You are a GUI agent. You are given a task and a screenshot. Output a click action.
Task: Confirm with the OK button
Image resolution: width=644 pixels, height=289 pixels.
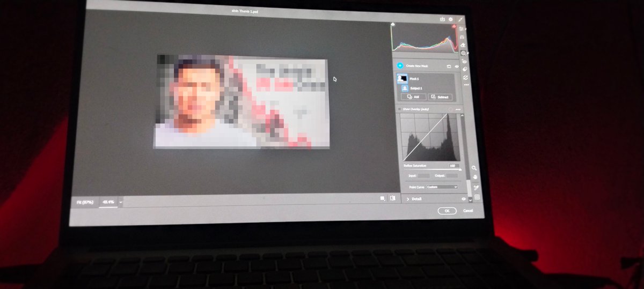click(x=447, y=211)
